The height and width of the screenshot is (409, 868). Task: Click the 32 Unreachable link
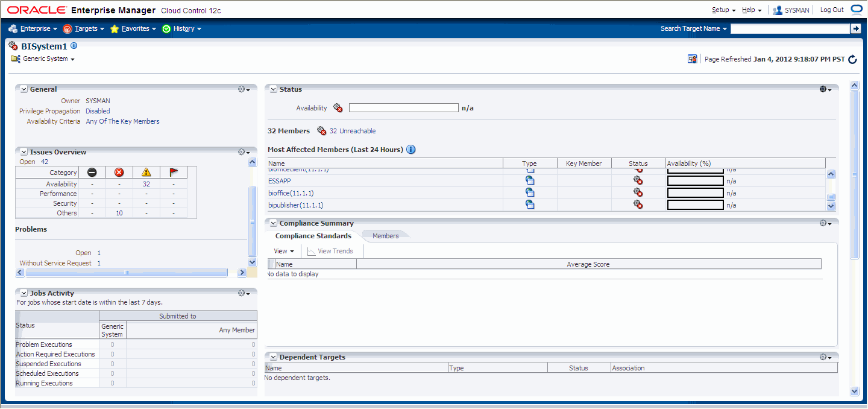353,131
